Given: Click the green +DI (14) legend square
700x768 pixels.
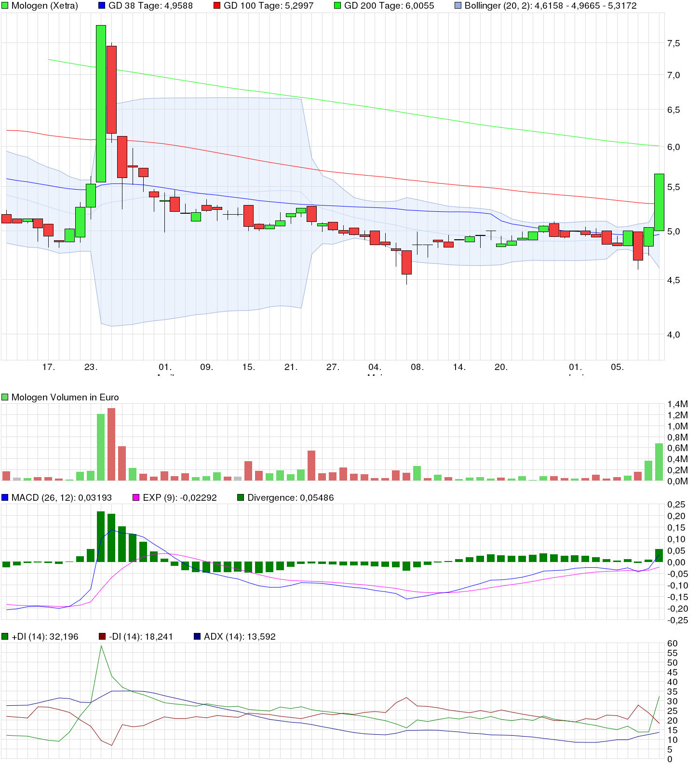Looking at the screenshot, I should pos(5,636).
